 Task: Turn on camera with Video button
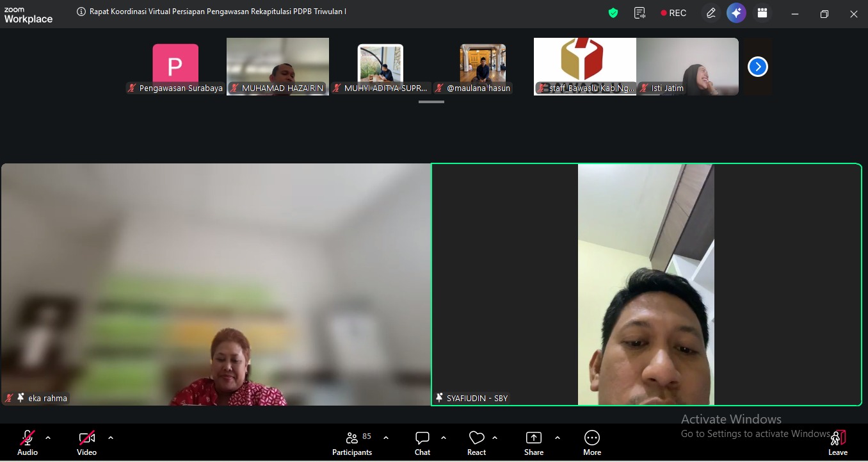[x=86, y=443]
